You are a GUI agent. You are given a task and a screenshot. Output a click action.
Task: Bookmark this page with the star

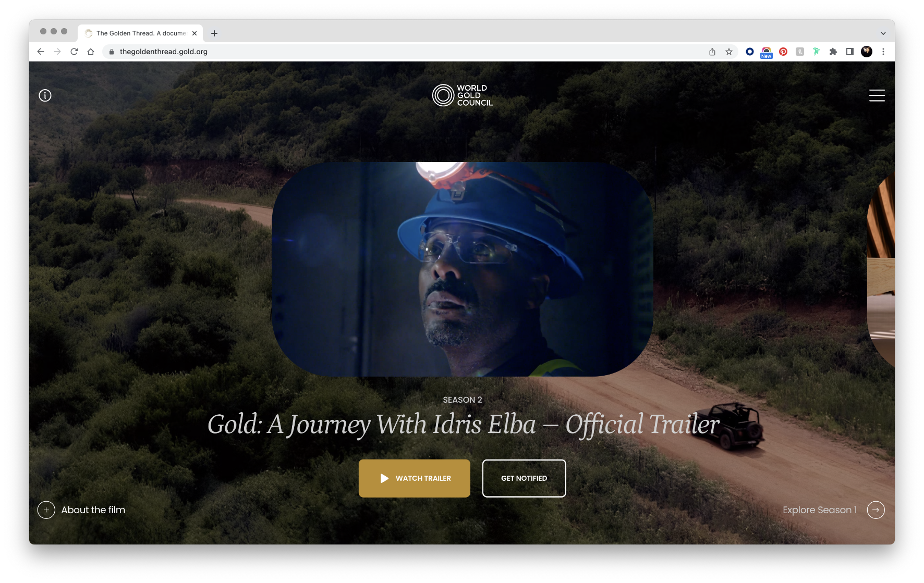[x=729, y=52]
